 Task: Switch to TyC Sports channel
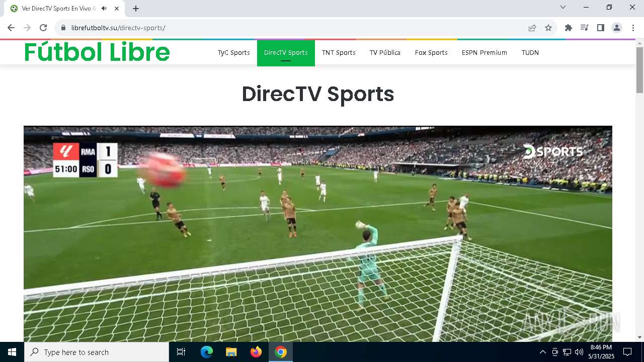pyautogui.click(x=234, y=53)
